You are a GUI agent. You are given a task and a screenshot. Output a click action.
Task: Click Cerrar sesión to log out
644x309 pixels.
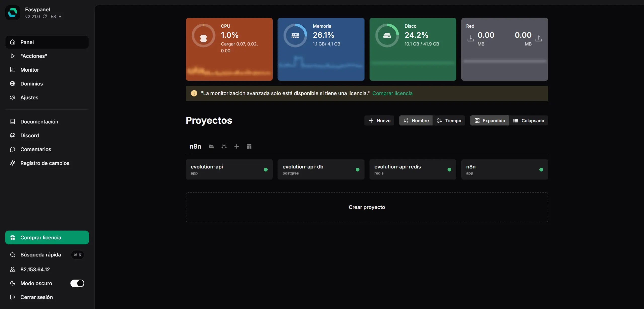(x=47, y=297)
